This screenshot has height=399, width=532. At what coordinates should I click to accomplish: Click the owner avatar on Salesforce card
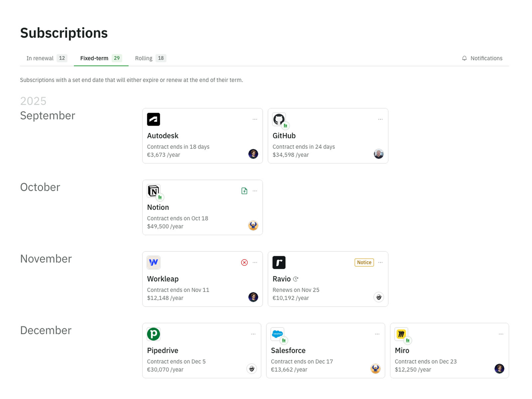tap(375, 368)
